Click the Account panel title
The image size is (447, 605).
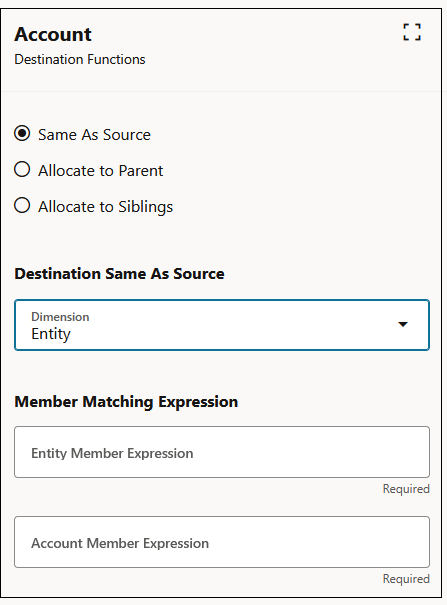click(x=53, y=34)
